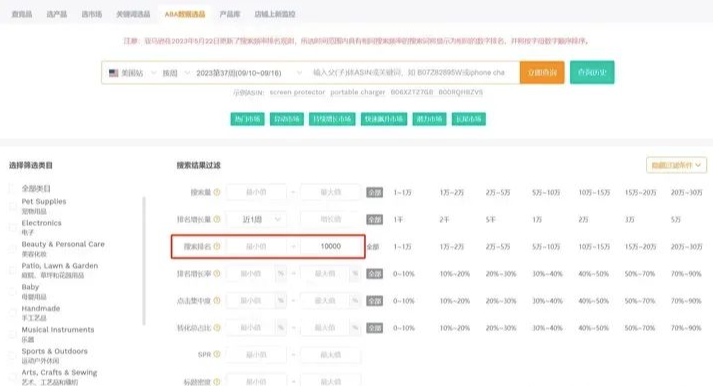Image resolution: width=713 pixels, height=386 pixels.
Task: Use example keyword portable charger
Action: click(357, 92)
